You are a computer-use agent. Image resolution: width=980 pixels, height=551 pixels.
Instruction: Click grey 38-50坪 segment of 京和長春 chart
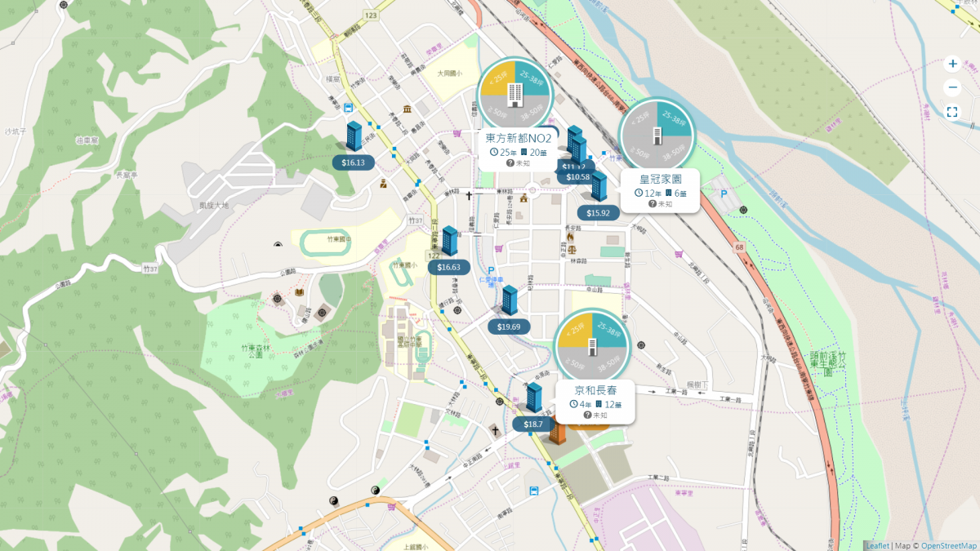click(611, 364)
